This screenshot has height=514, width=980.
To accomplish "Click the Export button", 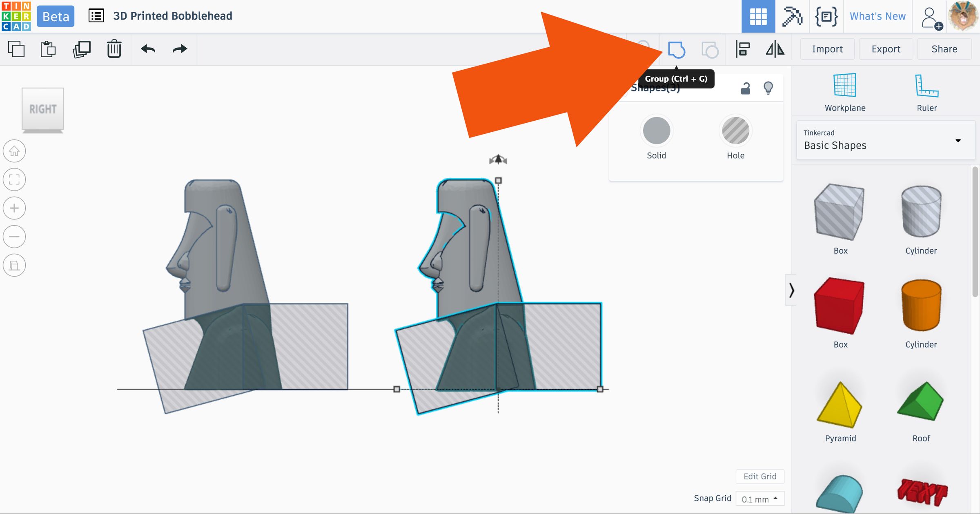I will pos(886,49).
